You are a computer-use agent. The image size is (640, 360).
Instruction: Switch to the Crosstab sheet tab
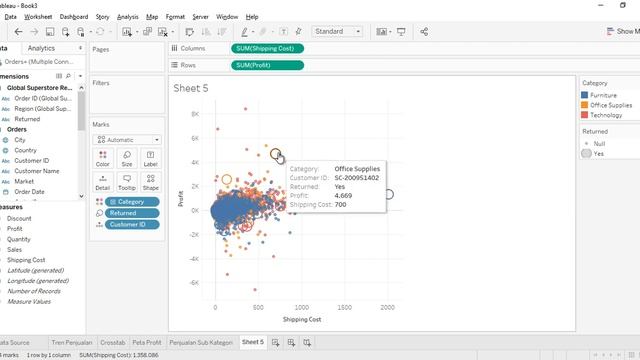pos(113,342)
